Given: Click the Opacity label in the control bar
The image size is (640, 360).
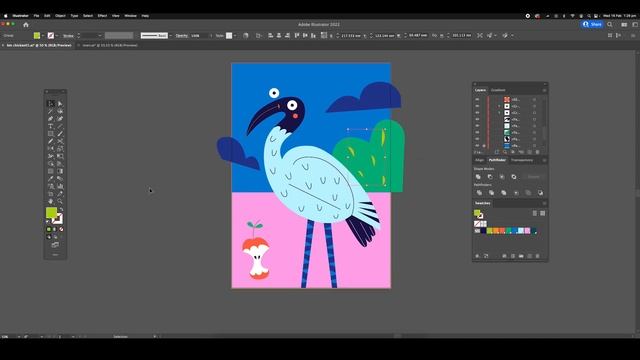Looking at the screenshot, I should (x=182, y=36).
